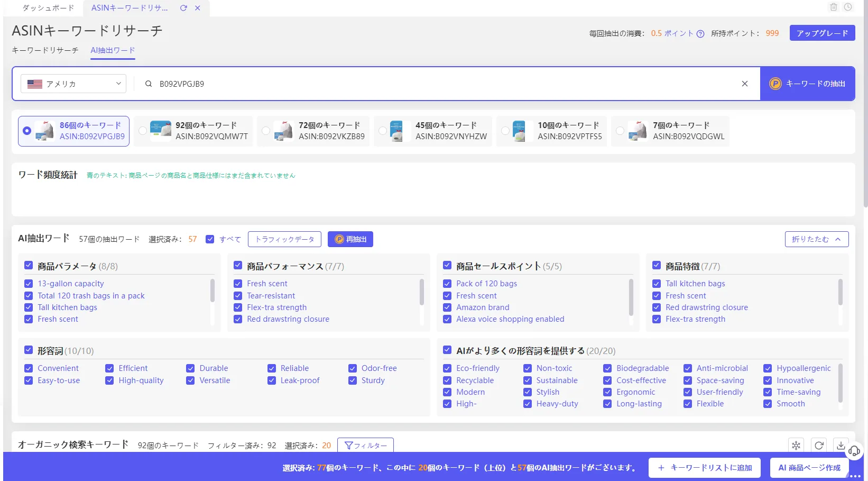Select ASIN B092VQDGWL radio button
This screenshot has height=481, width=868.
[620, 131]
